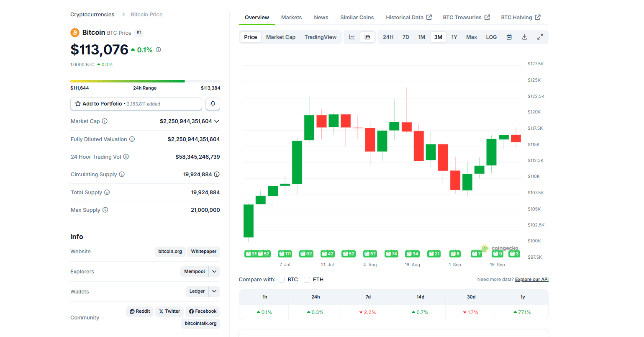The image size is (644, 337).
Task: Select the 1Y timeframe
Action: [454, 37]
